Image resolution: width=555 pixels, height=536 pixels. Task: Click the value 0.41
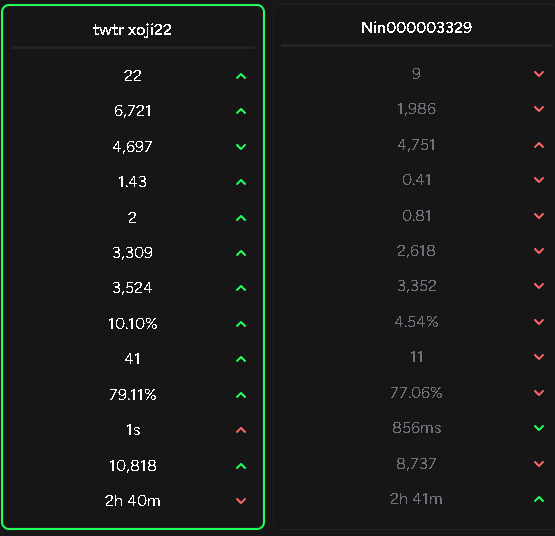[417, 180]
